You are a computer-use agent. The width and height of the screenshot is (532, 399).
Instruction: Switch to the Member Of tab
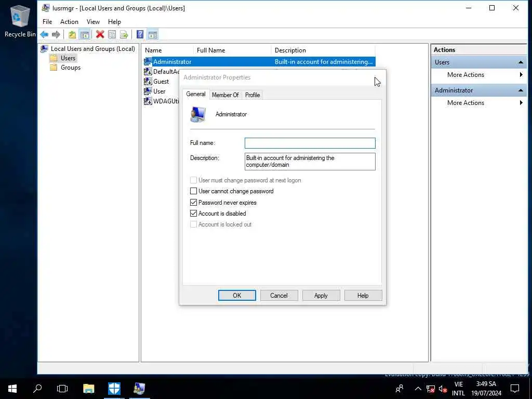point(225,95)
